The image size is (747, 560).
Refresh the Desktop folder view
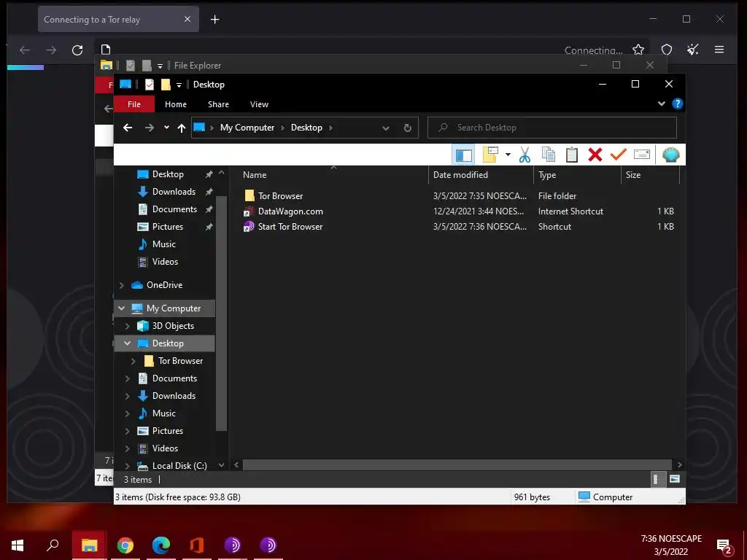pos(407,128)
